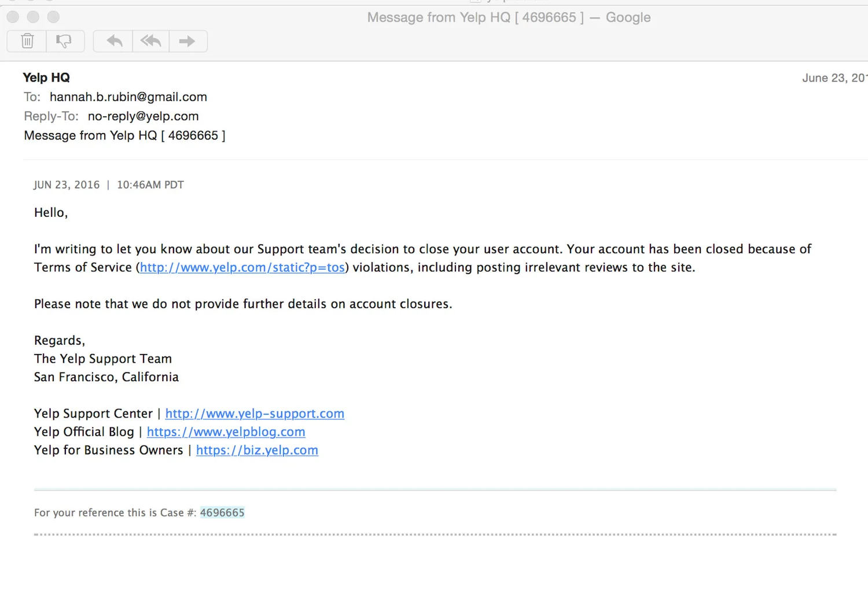
Task: Click the window title text
Action: [509, 17]
